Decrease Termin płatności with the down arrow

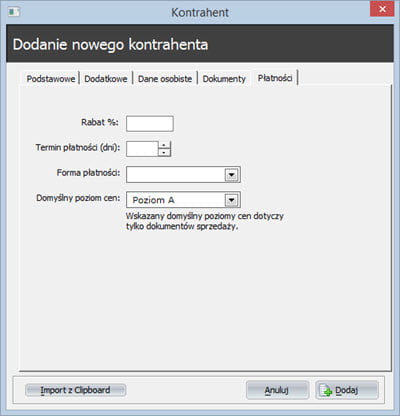point(164,153)
